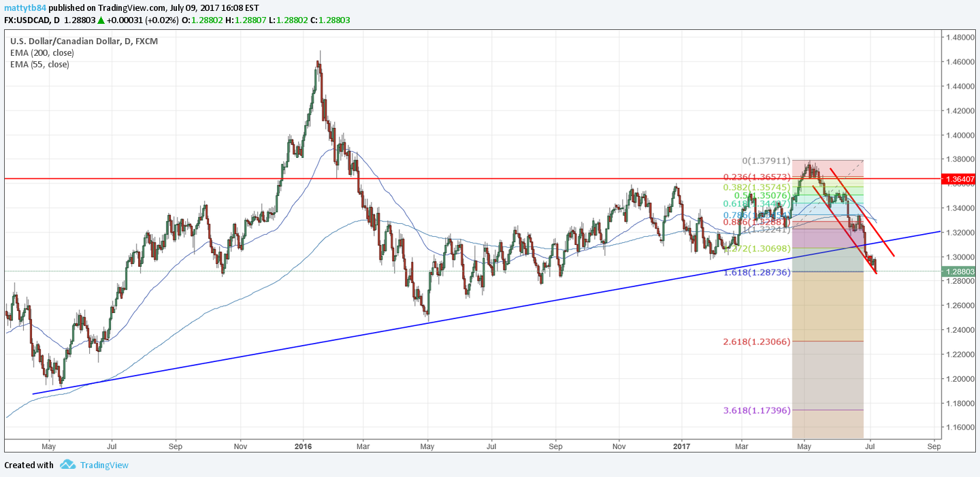The image size is (980, 477).
Task: Click the TradingView cloud logo icon
Action: click(x=67, y=465)
